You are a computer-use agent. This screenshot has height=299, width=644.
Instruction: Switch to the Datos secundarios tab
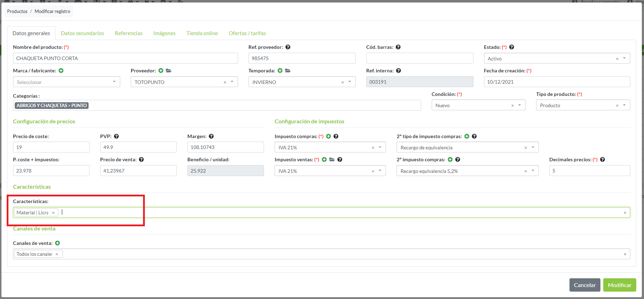[82, 33]
